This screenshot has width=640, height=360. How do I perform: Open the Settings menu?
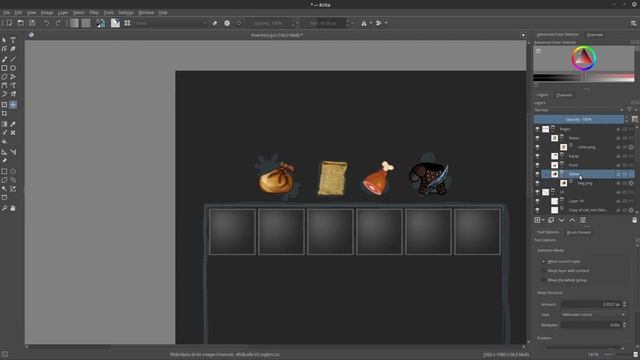point(126,13)
